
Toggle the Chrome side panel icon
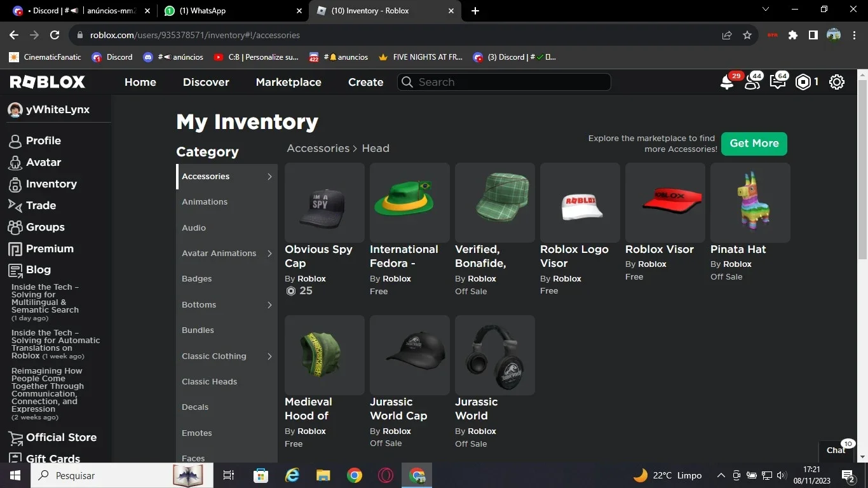(813, 35)
